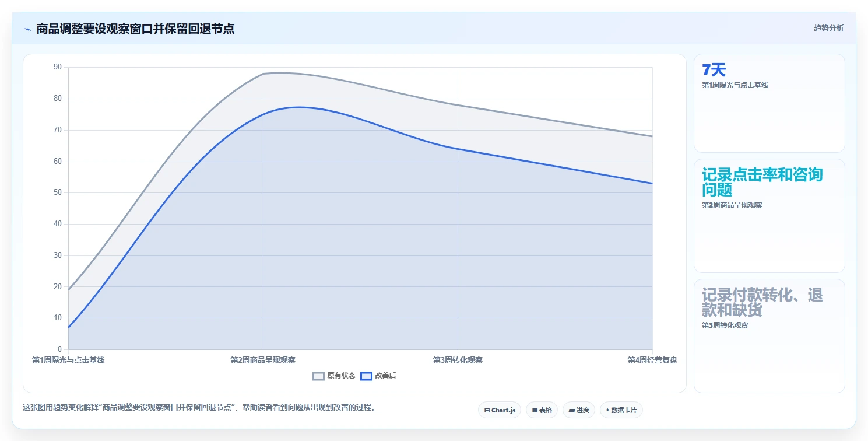Click the 第4周经营复盘 axis label
868x441 pixels.
pyautogui.click(x=652, y=360)
